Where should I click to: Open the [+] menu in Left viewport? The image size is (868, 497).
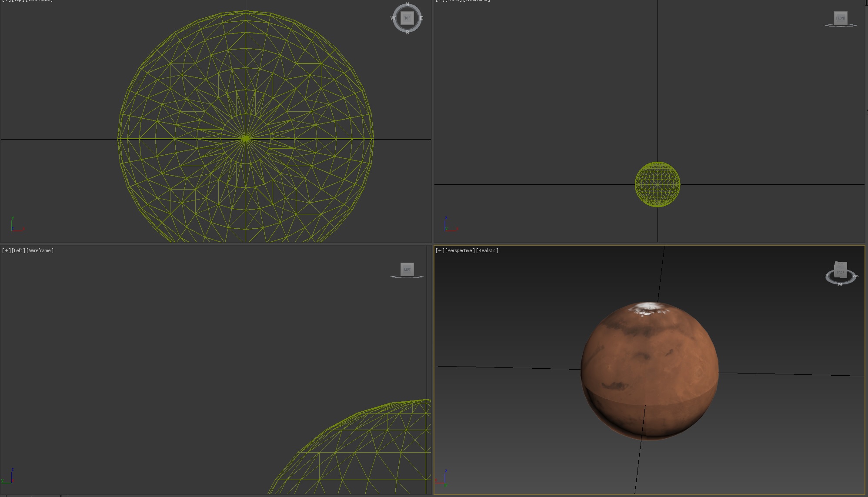(x=6, y=250)
